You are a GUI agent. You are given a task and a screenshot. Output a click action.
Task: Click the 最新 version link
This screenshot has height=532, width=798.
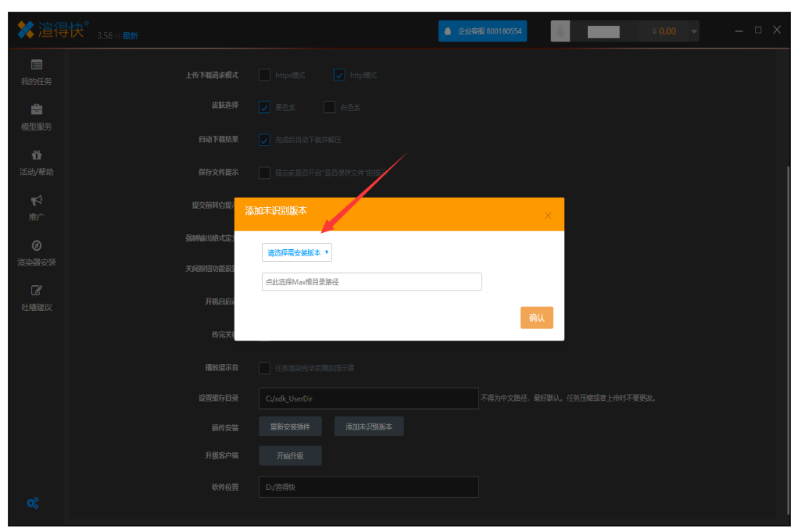131,36
